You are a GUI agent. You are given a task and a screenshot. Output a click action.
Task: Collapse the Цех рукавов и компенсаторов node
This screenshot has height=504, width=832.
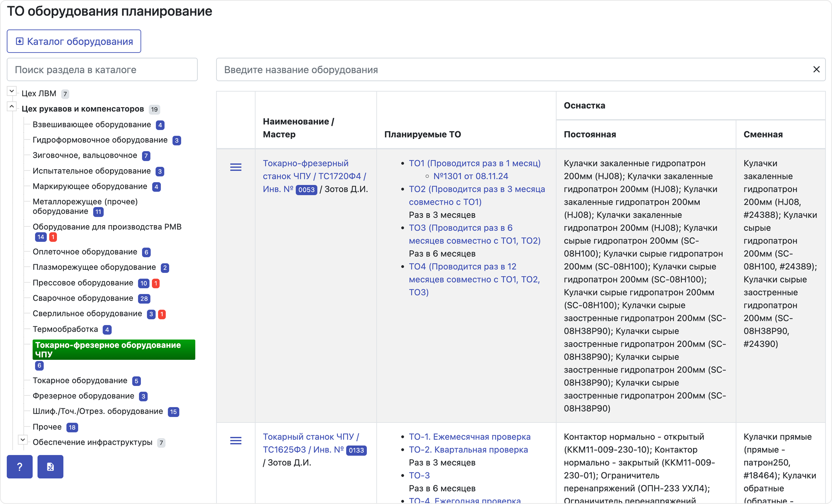(11, 107)
